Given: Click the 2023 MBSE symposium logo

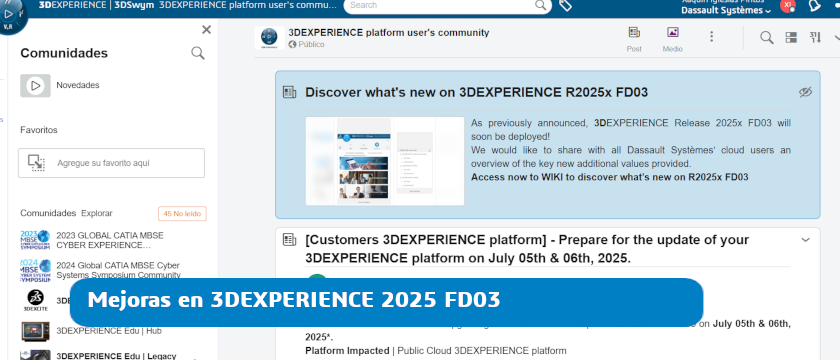Looking at the screenshot, I should tap(35, 240).
